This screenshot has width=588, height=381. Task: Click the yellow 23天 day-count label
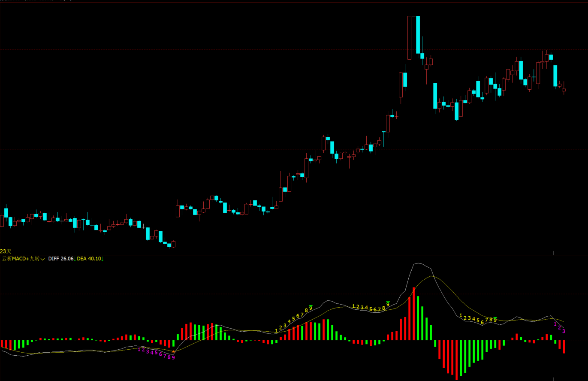pyautogui.click(x=6, y=251)
